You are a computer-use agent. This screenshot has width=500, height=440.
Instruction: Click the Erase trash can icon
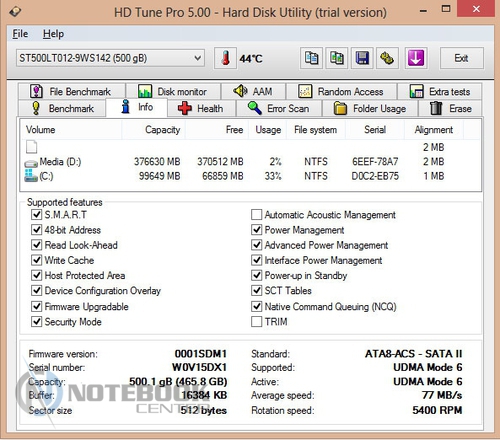436,108
